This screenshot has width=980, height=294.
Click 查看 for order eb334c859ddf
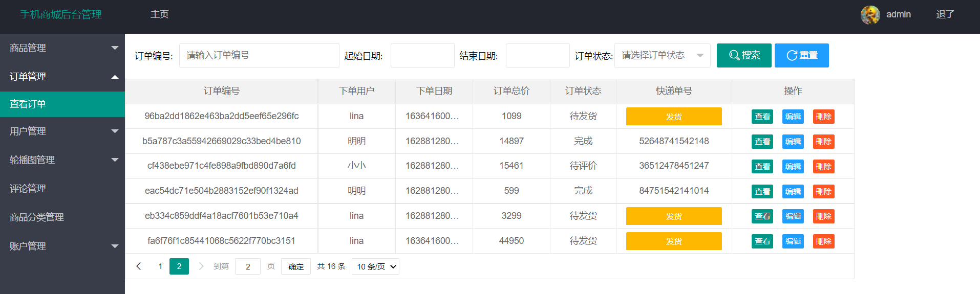[x=762, y=216]
